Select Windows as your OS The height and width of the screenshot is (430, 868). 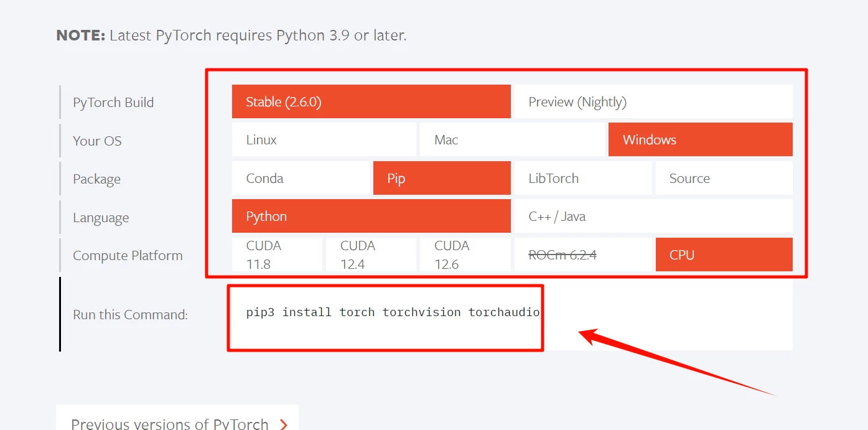pyautogui.click(x=699, y=140)
